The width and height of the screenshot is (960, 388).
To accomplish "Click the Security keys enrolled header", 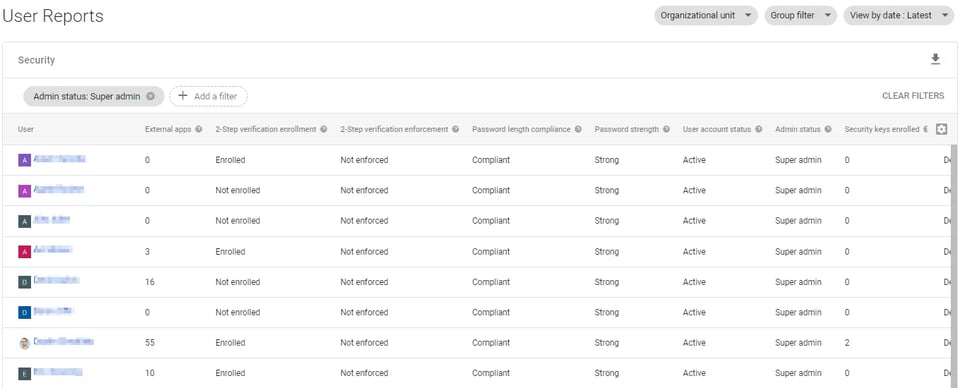I will click(882, 130).
